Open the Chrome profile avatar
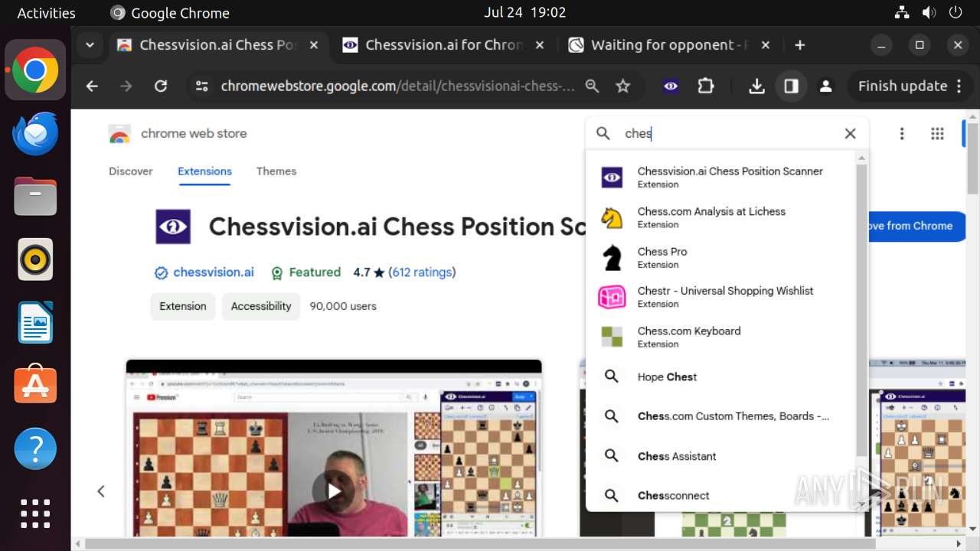 point(825,86)
